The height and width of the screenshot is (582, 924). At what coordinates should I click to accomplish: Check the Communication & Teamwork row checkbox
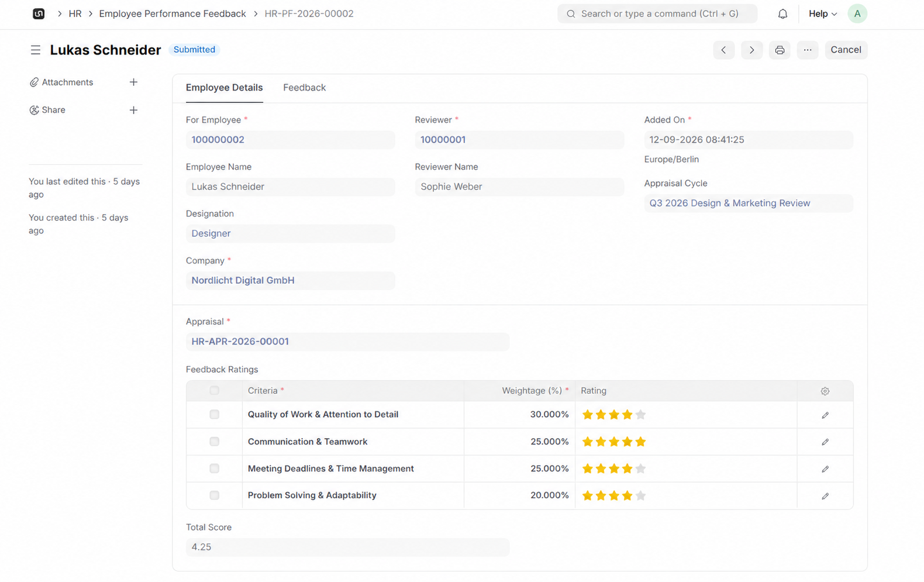(x=214, y=441)
